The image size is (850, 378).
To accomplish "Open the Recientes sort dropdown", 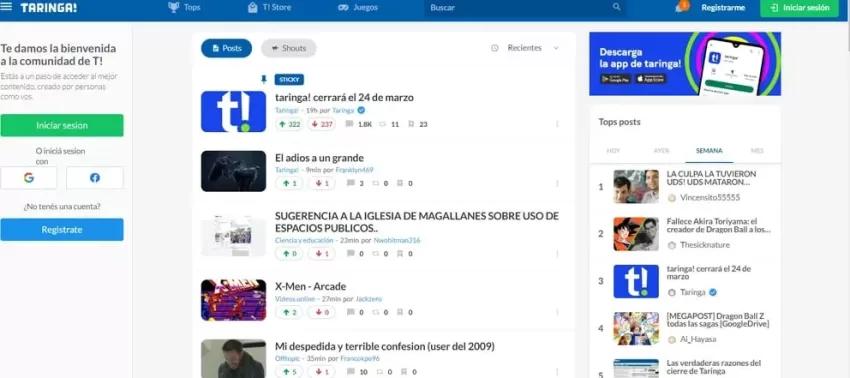I will (524, 48).
